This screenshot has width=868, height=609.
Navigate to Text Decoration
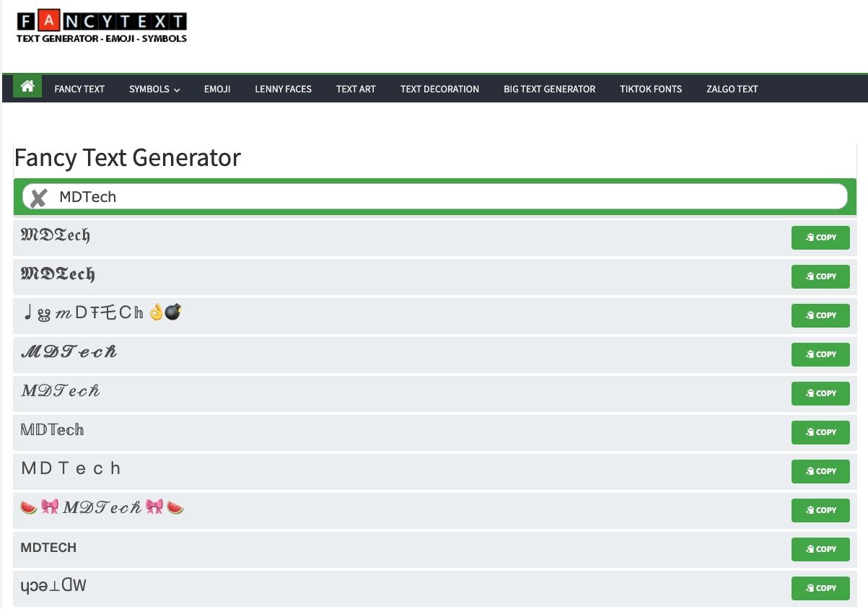tap(439, 89)
